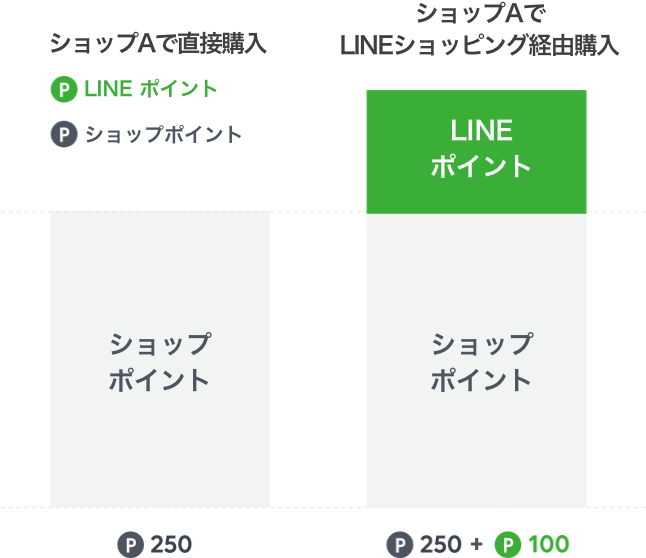646x558 pixels.
Task: Click the green 100 points value
Action: point(549,544)
